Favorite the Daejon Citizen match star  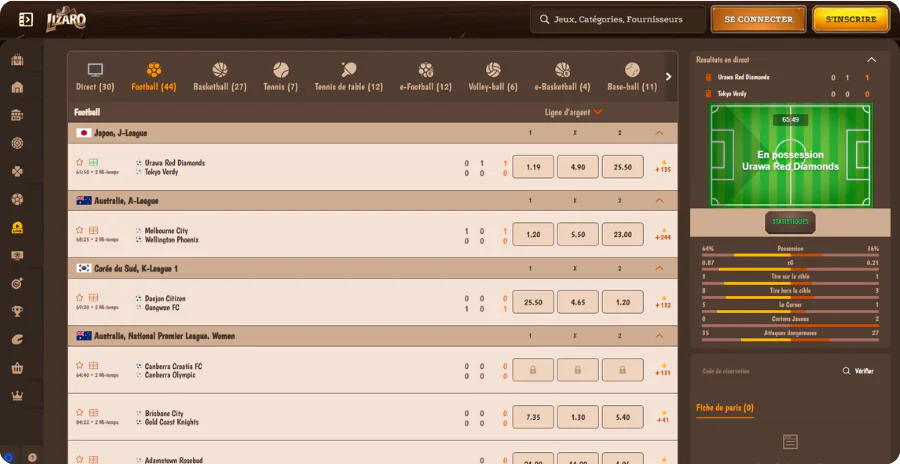coord(80,297)
